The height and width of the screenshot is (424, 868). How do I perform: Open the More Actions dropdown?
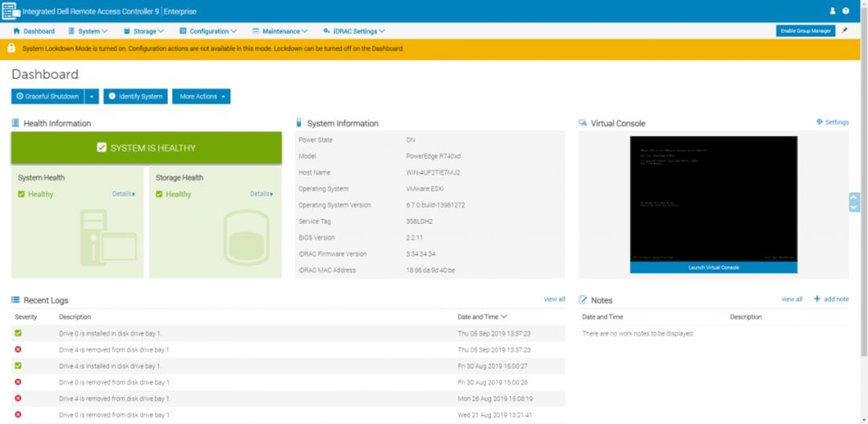(x=202, y=97)
